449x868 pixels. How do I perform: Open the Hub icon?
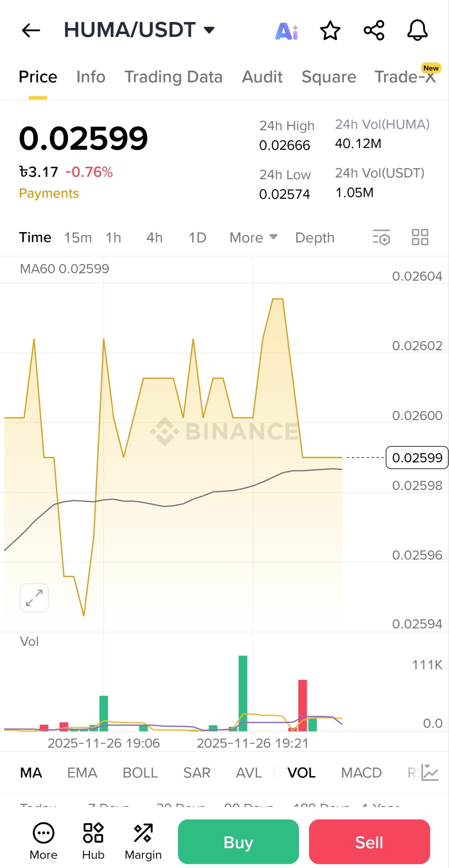point(93,841)
